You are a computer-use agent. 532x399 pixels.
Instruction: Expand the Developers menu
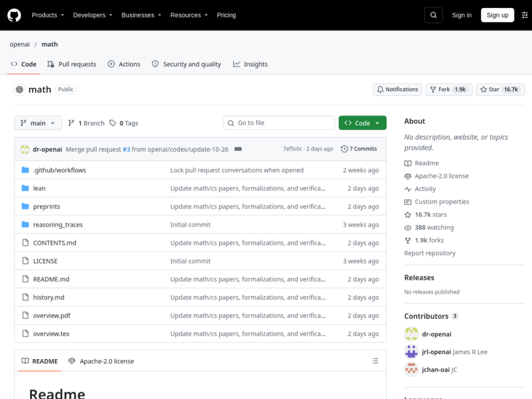[93, 15]
